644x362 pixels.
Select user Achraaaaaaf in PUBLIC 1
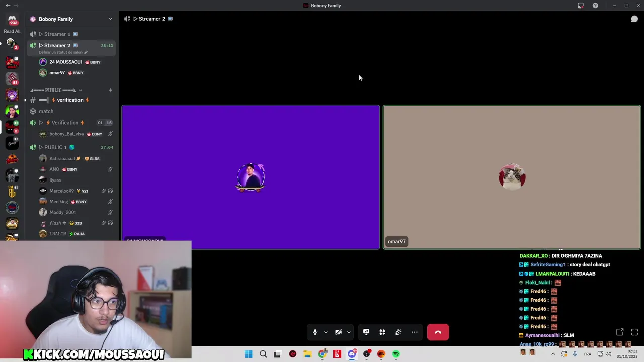click(75, 159)
